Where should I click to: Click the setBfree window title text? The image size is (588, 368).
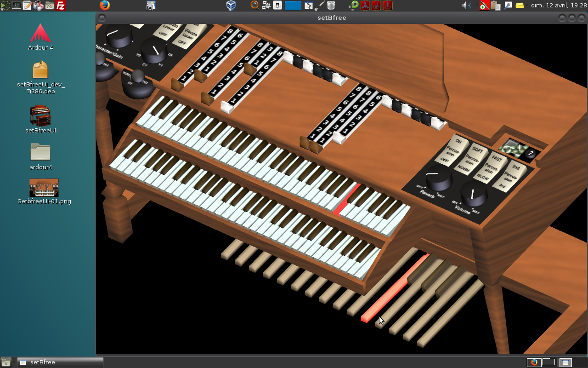[x=332, y=18]
